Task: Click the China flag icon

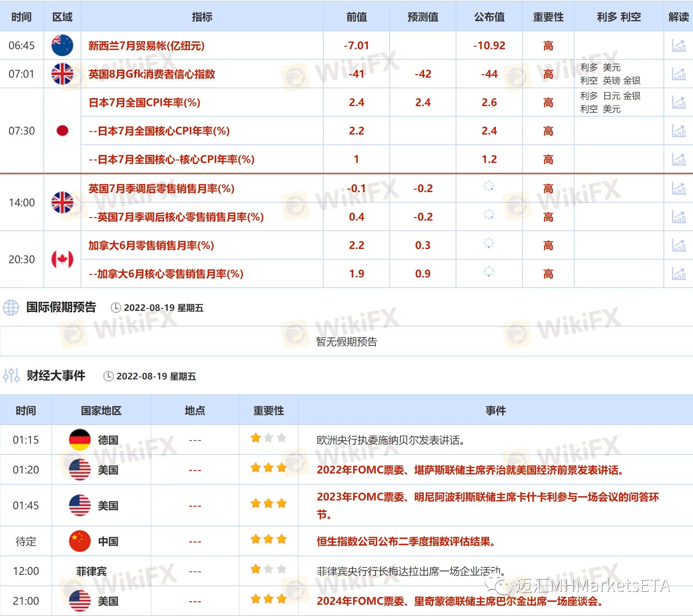Action: [x=80, y=541]
